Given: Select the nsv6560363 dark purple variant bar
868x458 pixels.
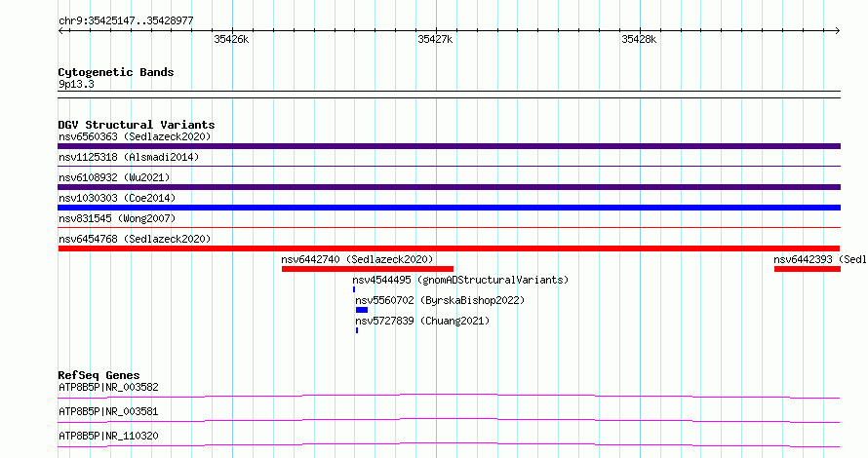Looking at the screenshot, I should point(449,146).
